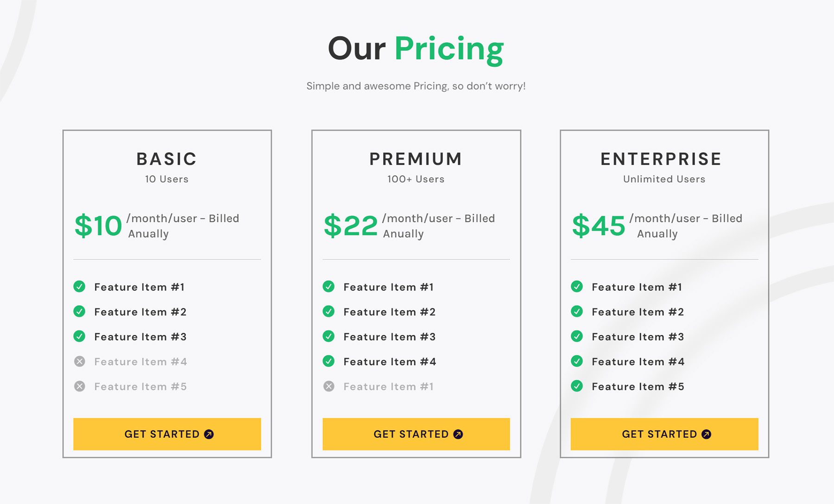Click the $10 price in Basic
This screenshot has height=504, width=834.
[98, 226]
